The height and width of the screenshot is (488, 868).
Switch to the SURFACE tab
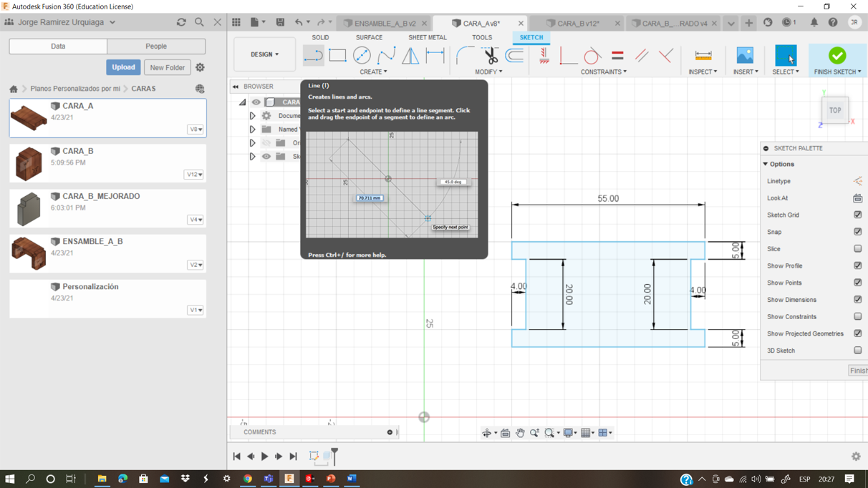point(369,37)
